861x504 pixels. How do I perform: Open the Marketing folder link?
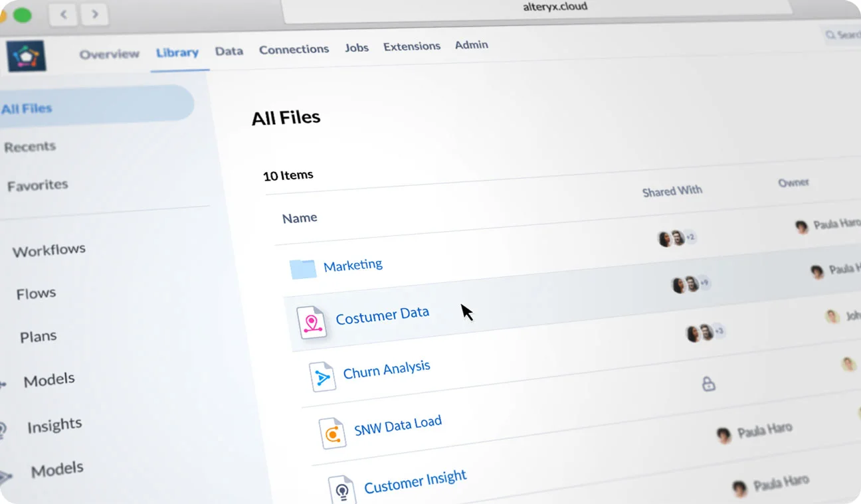[x=353, y=266]
